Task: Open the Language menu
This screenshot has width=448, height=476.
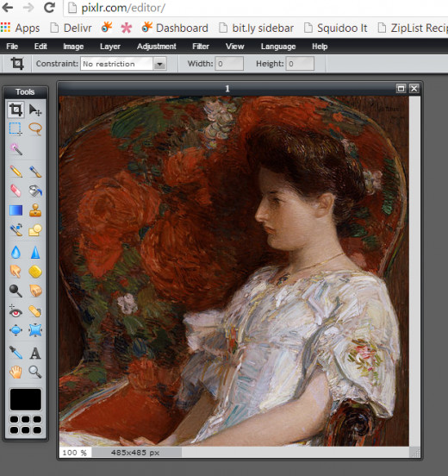Action: coord(278,47)
